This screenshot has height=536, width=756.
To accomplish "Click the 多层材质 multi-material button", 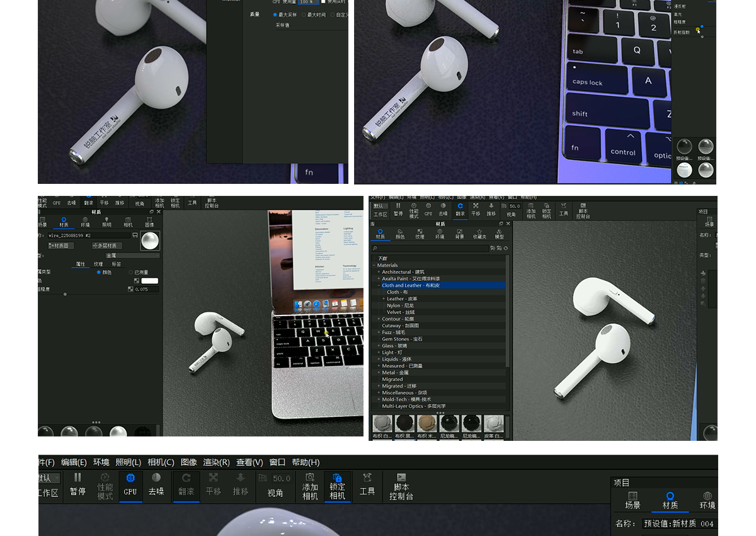I will coord(107,246).
